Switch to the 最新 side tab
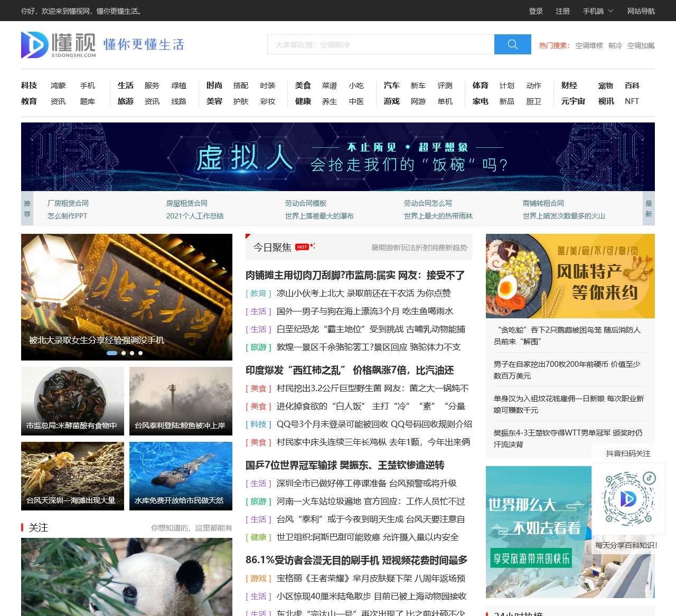Screen dimensions: 676x616 click(x=649, y=209)
